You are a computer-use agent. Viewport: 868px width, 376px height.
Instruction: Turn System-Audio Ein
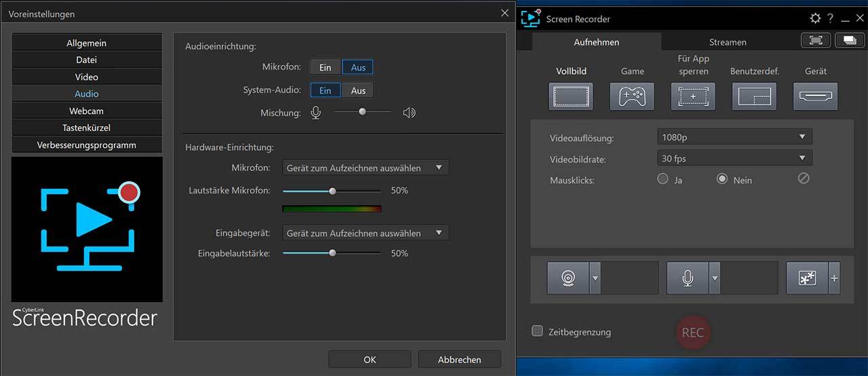[325, 90]
